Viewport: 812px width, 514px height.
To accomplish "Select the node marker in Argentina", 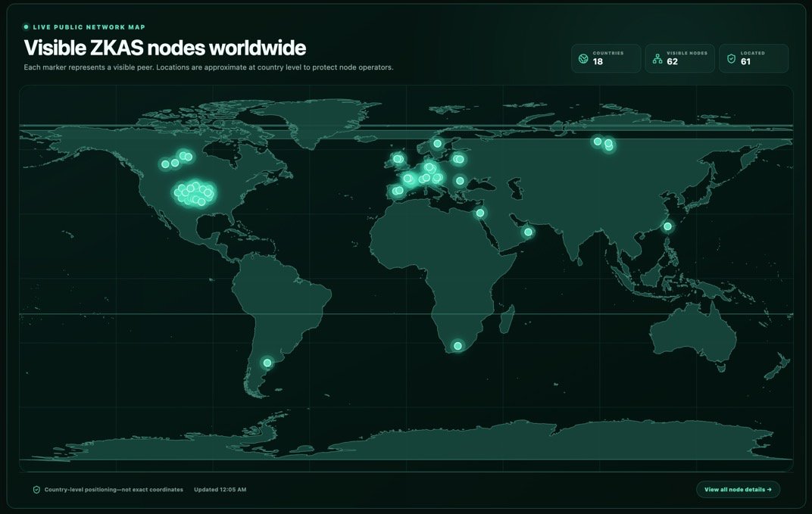I will pos(267,363).
